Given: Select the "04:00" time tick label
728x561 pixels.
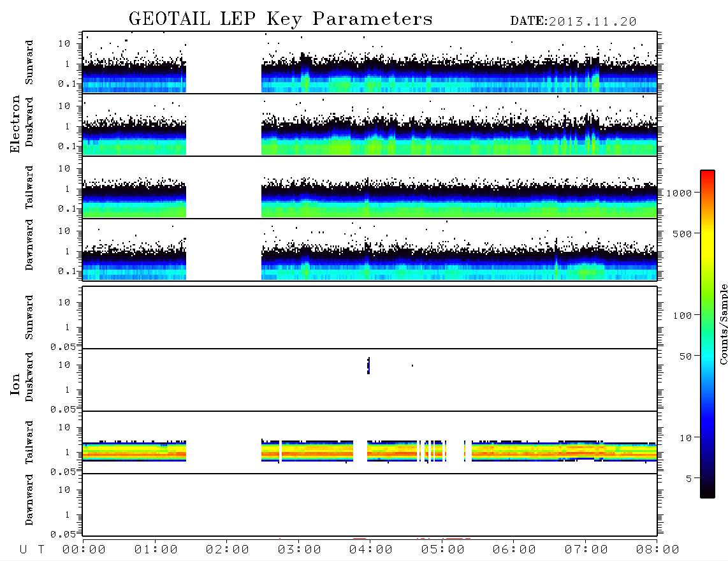Looking at the screenshot, I should click(x=371, y=550).
